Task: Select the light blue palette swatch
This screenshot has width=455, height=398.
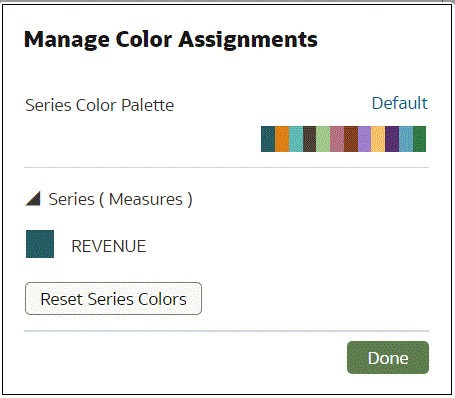Action: point(406,139)
